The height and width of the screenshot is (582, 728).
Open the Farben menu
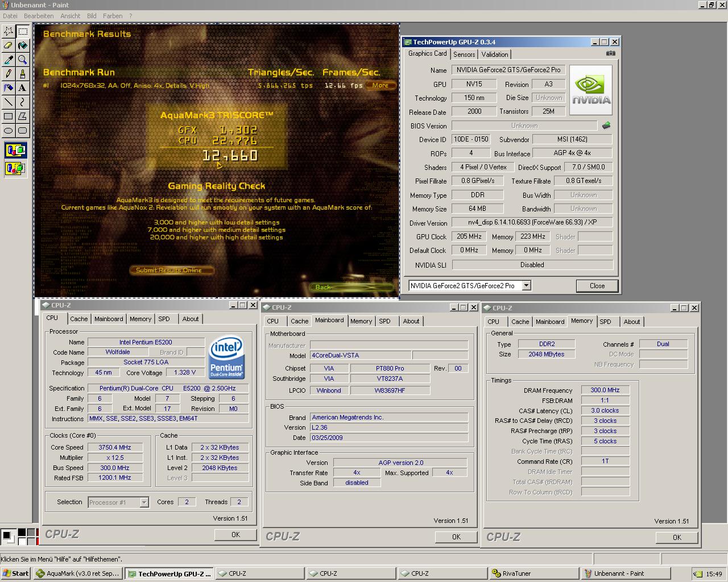coord(113,16)
